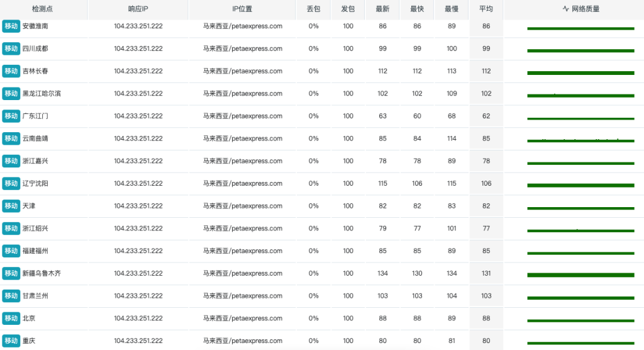The height and width of the screenshot is (350, 644).
Task: Click the 移动 badge beside 安徽淮南
Action: pyautogui.click(x=11, y=26)
